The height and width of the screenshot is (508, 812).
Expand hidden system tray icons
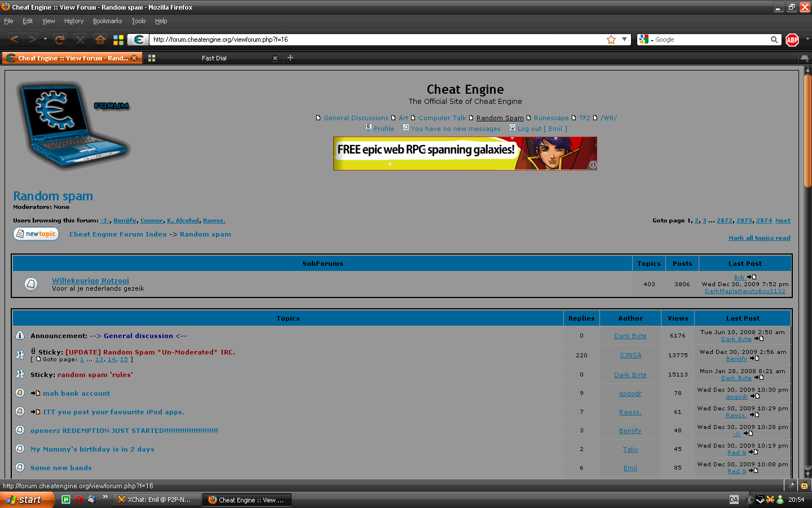(749, 500)
